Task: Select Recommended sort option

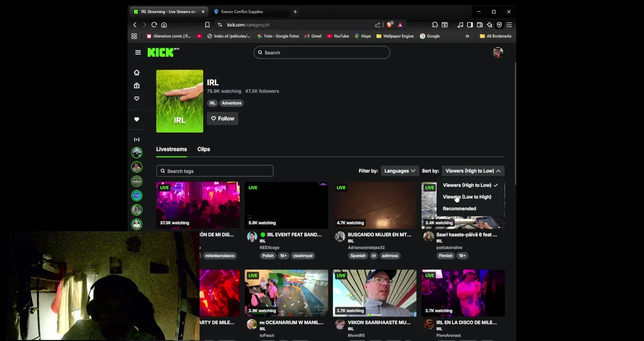Action: coord(459,208)
